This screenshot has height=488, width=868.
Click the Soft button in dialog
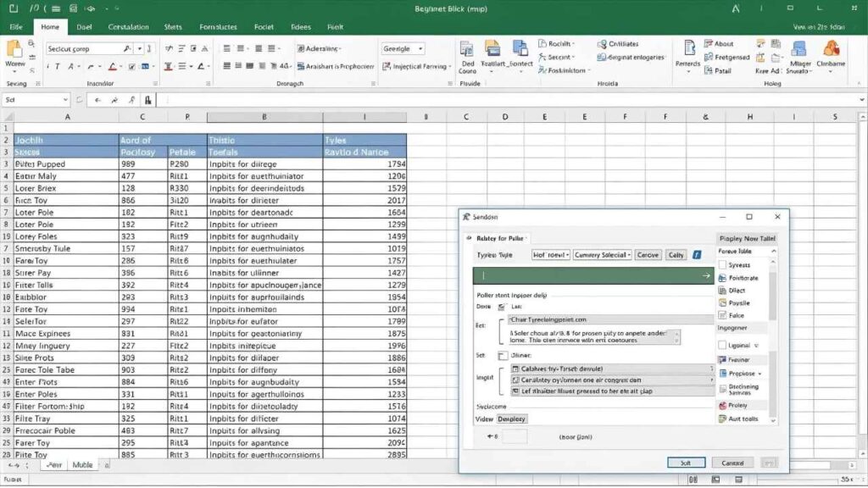click(x=686, y=463)
